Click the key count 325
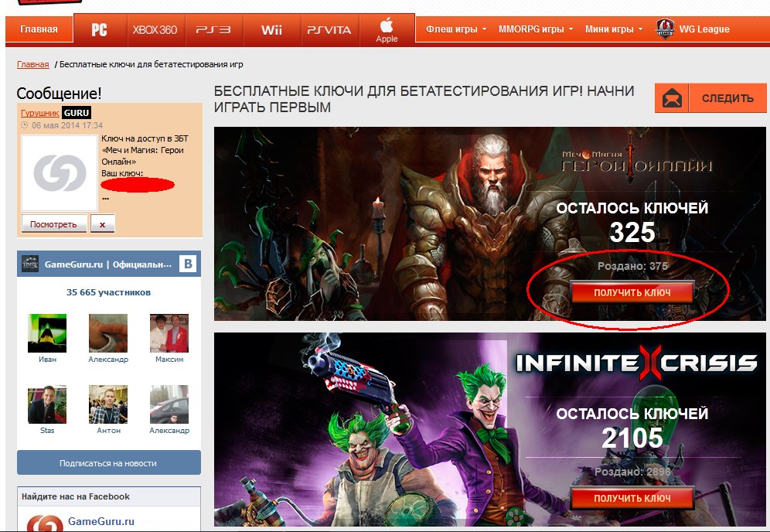The image size is (770, 532). [632, 232]
